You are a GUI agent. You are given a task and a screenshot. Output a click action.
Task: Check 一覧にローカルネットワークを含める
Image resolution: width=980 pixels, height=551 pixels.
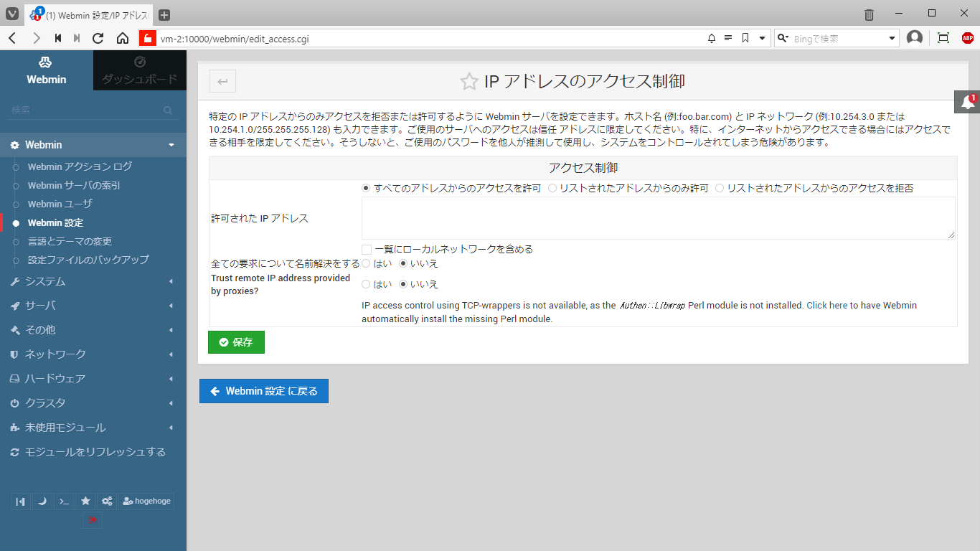[x=367, y=250]
